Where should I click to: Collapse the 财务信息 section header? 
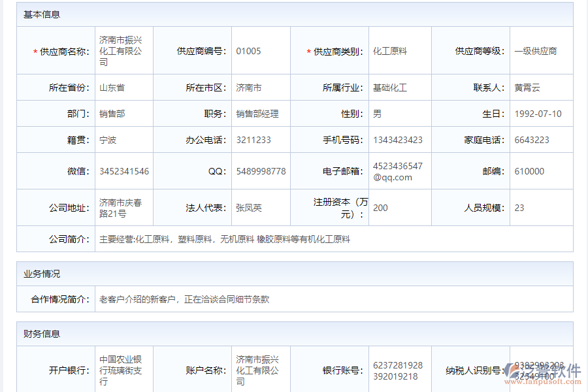pos(39,333)
